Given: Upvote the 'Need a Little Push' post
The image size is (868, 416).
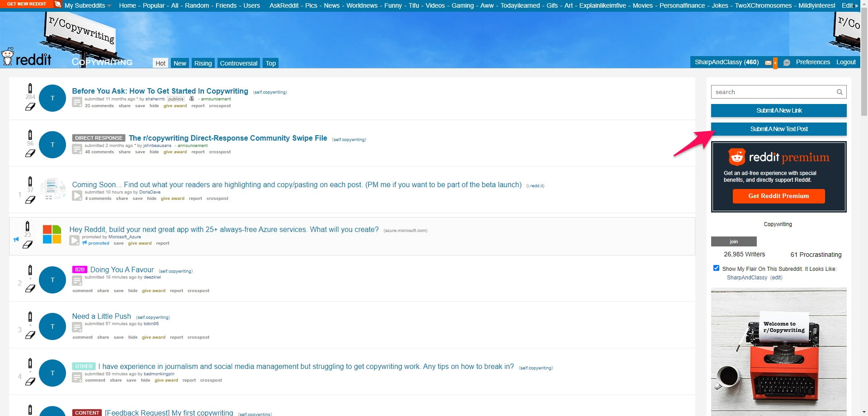Looking at the screenshot, I should [30, 316].
